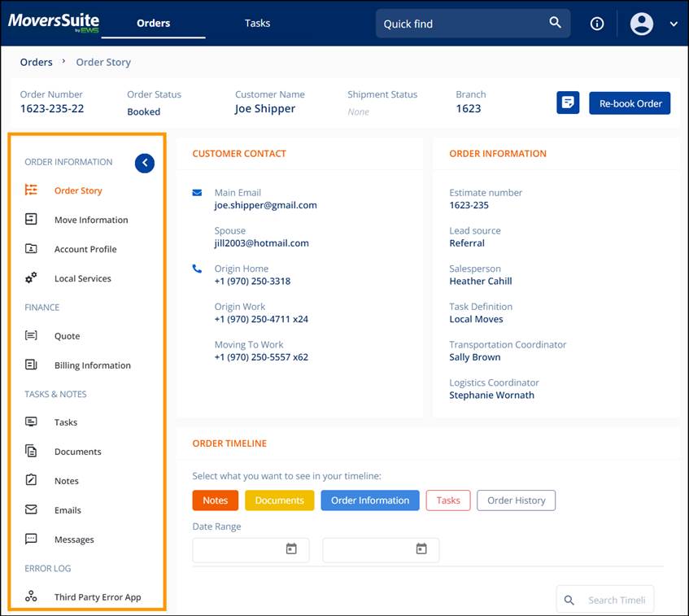Image resolution: width=689 pixels, height=616 pixels.
Task: Navigate back via the Orders breadcrumb
Action: 36,62
